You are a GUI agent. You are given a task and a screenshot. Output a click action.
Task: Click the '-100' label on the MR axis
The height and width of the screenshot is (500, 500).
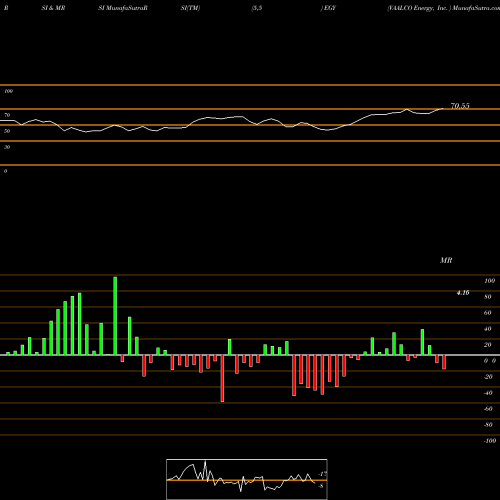pyautogui.click(x=490, y=441)
